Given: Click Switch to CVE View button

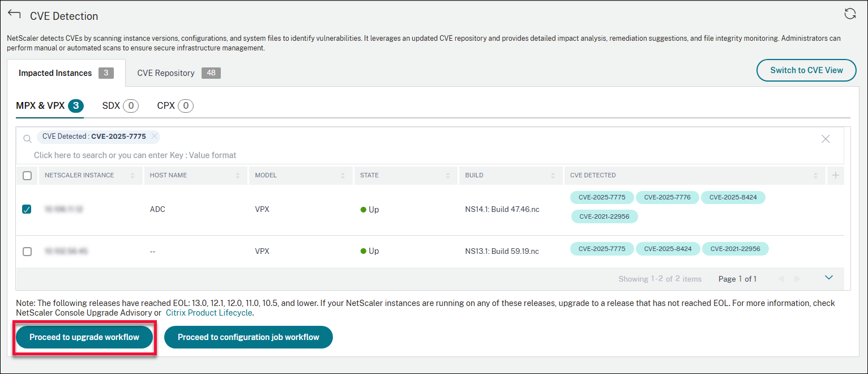Looking at the screenshot, I should (x=806, y=70).
